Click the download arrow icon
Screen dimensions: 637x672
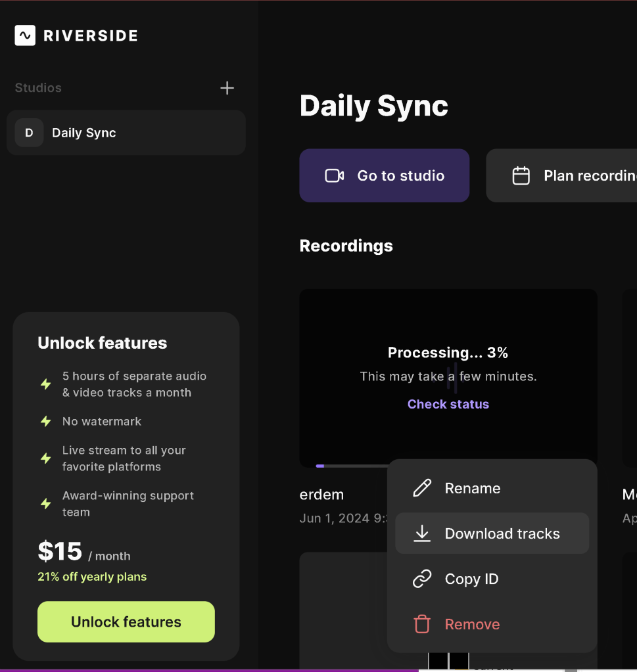pyautogui.click(x=422, y=533)
